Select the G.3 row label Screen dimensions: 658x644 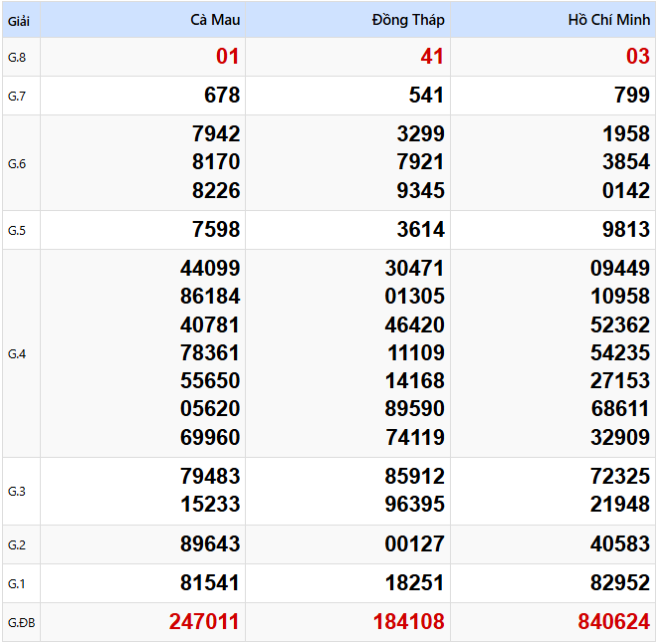tap(17, 491)
